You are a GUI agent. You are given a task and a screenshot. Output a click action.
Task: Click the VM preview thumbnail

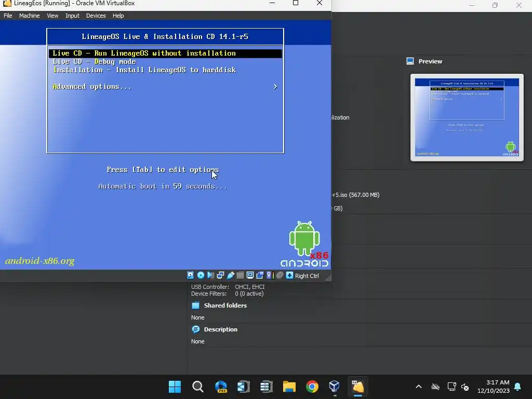pyautogui.click(x=467, y=117)
